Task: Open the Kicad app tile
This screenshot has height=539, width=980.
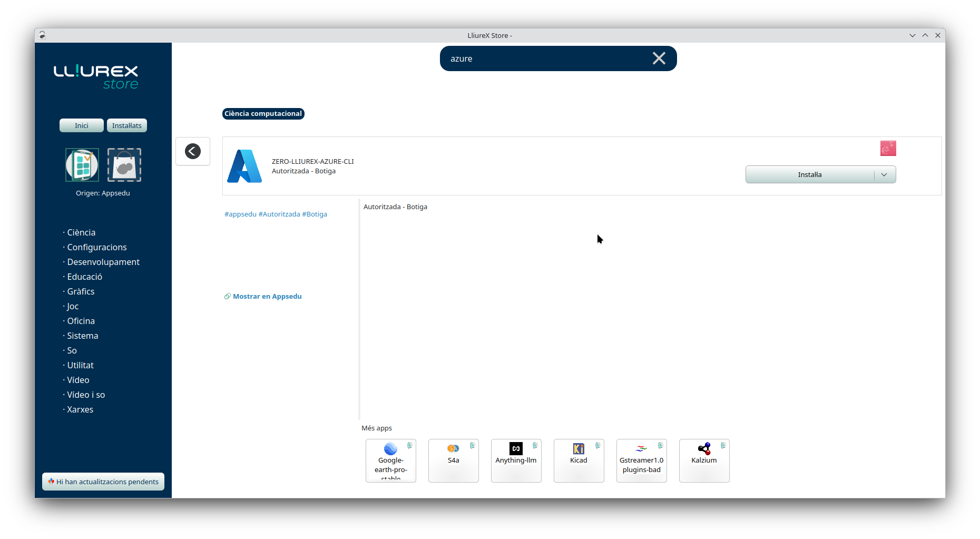Action: coord(579,460)
